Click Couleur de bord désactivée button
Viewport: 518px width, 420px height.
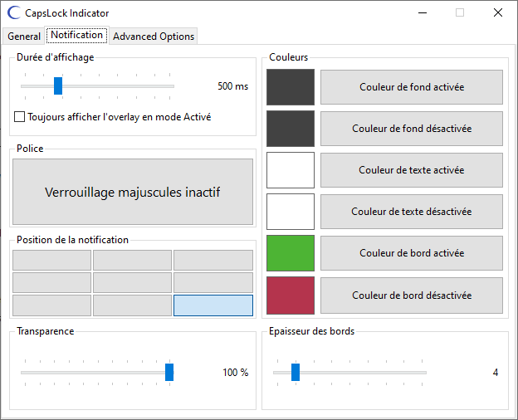[x=412, y=295]
